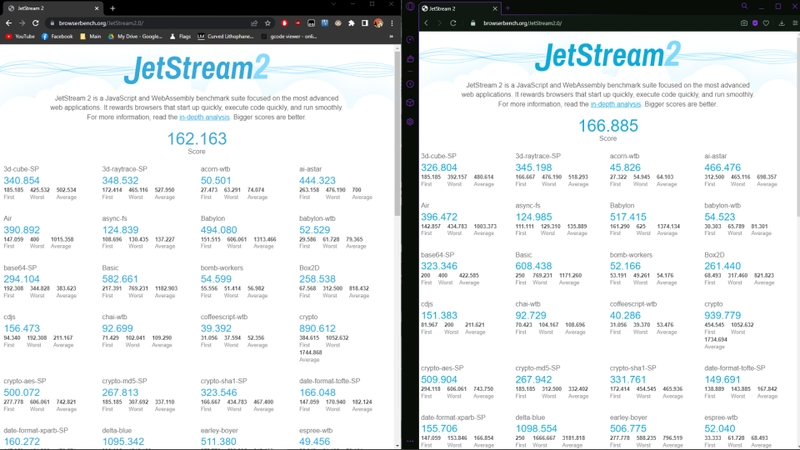The image size is (800, 450).
Task: Open a new tab in Opera
Action: pyautogui.click(x=508, y=8)
